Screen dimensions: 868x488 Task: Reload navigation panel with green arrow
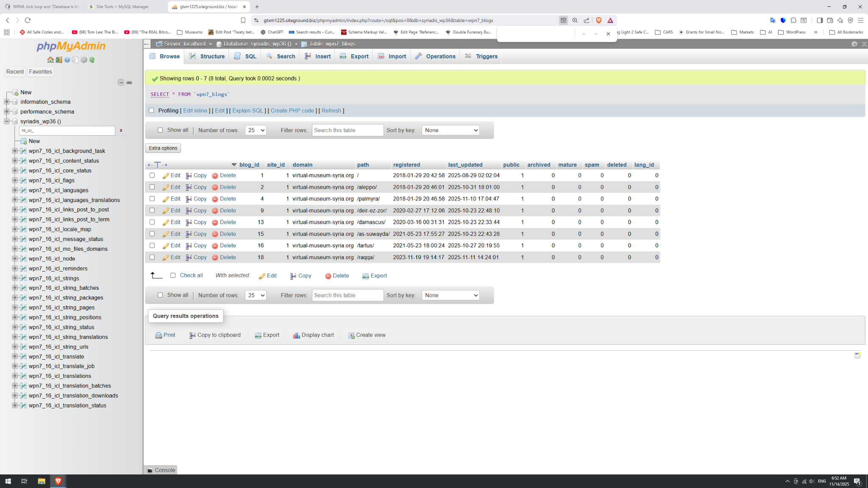point(92,60)
